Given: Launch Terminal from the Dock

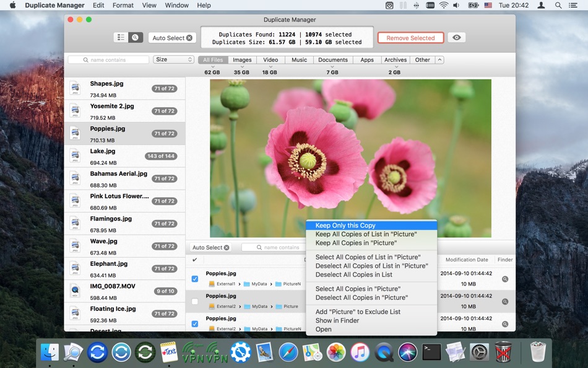Looking at the screenshot, I should click(431, 353).
